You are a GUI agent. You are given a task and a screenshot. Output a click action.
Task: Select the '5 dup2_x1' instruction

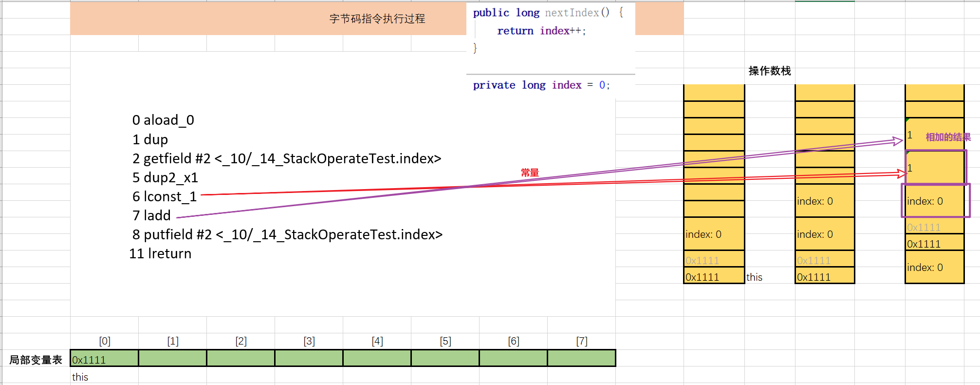[165, 177]
